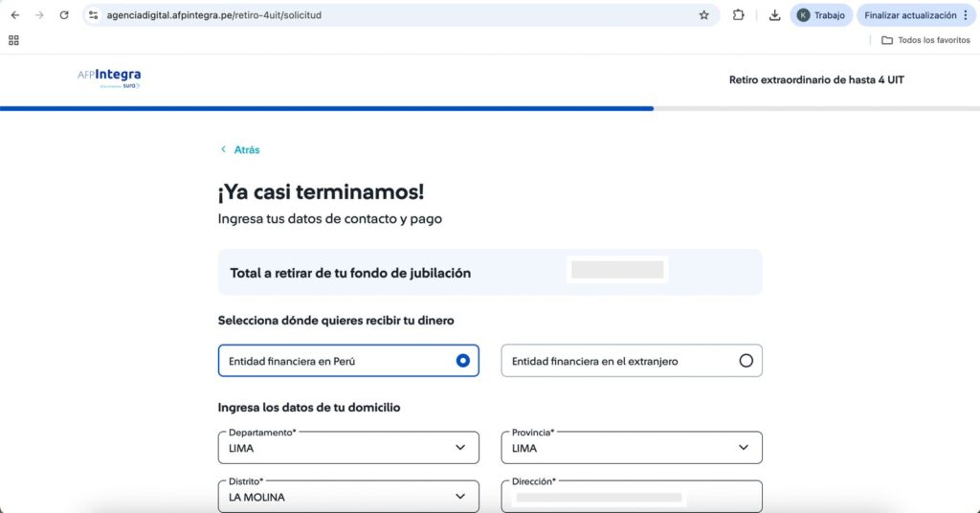Select Entidad financiera en Perú option
980x513 pixels.
click(348, 361)
